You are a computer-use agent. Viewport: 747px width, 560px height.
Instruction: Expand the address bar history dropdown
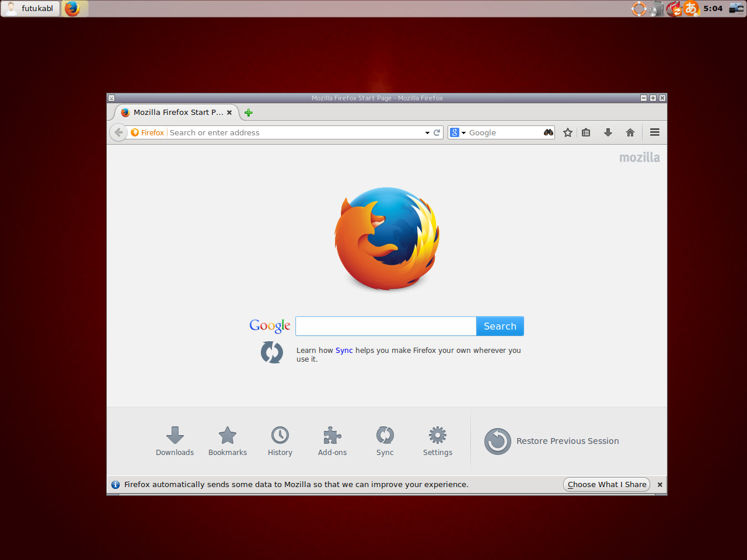click(427, 133)
